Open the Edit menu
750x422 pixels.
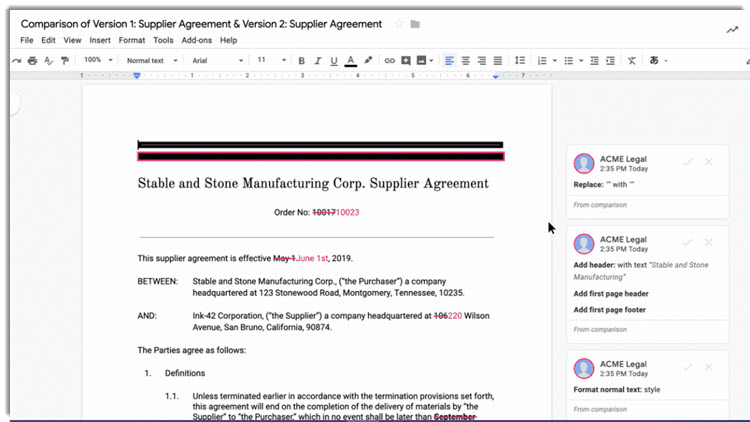[48, 40]
